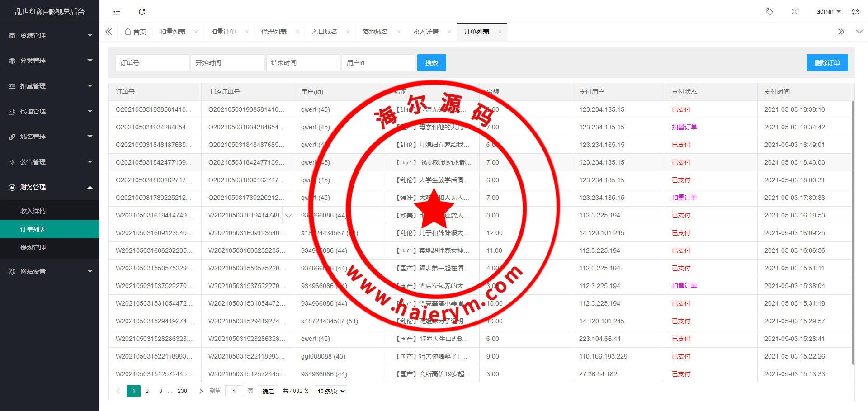Open the tab operations dropdown arrow
Viewport: 868px width, 411px height.
[859, 32]
